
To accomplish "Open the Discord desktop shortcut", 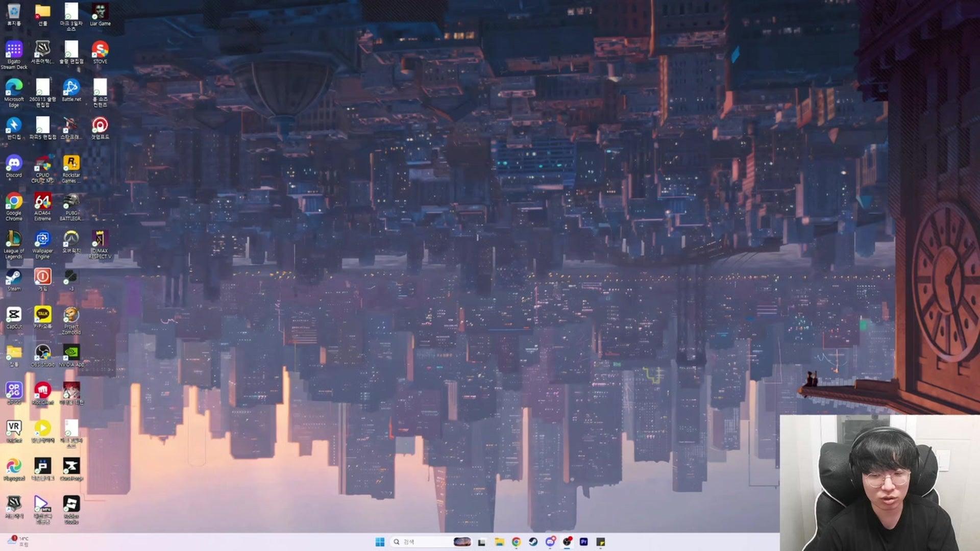I will coord(14,164).
